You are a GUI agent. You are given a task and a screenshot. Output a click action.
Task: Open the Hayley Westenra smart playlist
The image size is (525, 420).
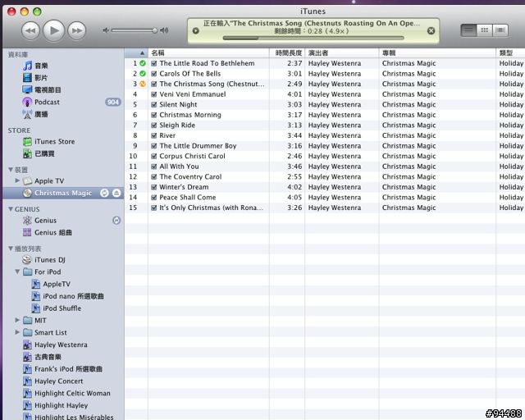click(61, 345)
